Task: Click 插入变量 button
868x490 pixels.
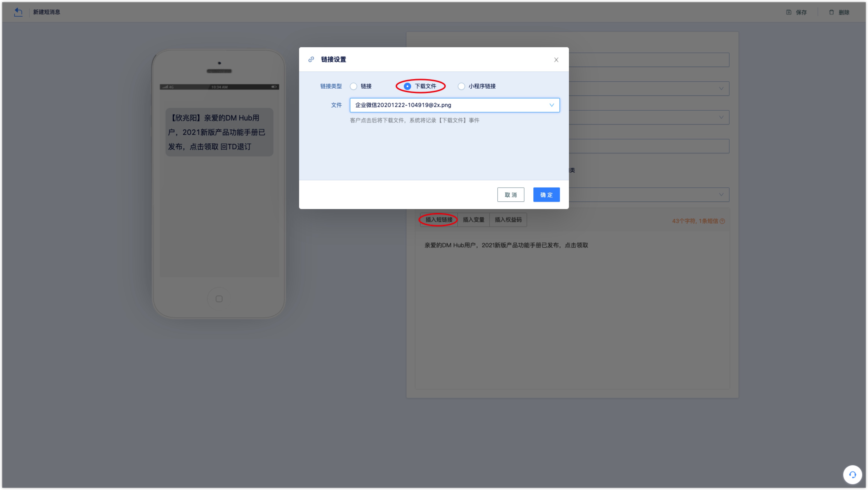Action: coord(473,220)
